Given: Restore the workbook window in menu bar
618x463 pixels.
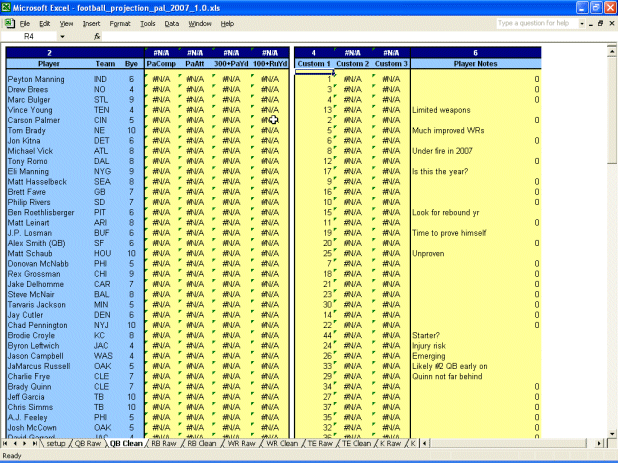Looking at the screenshot, I should pos(601,24).
